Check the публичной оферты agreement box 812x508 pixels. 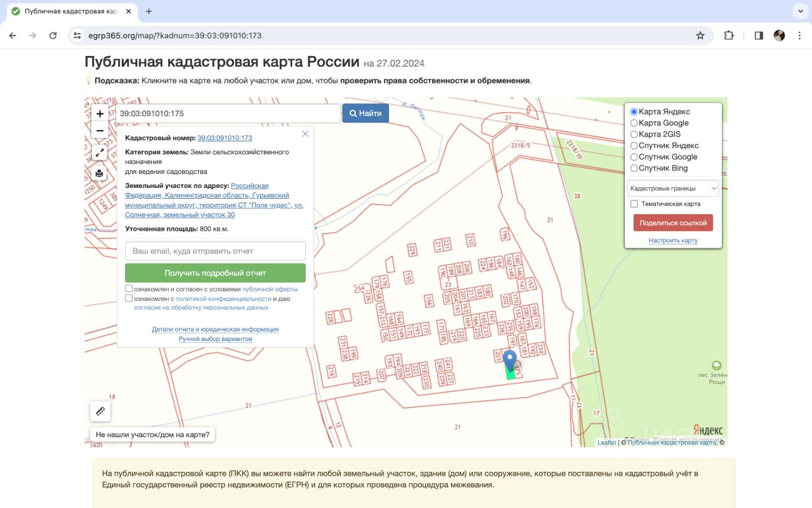coord(129,289)
